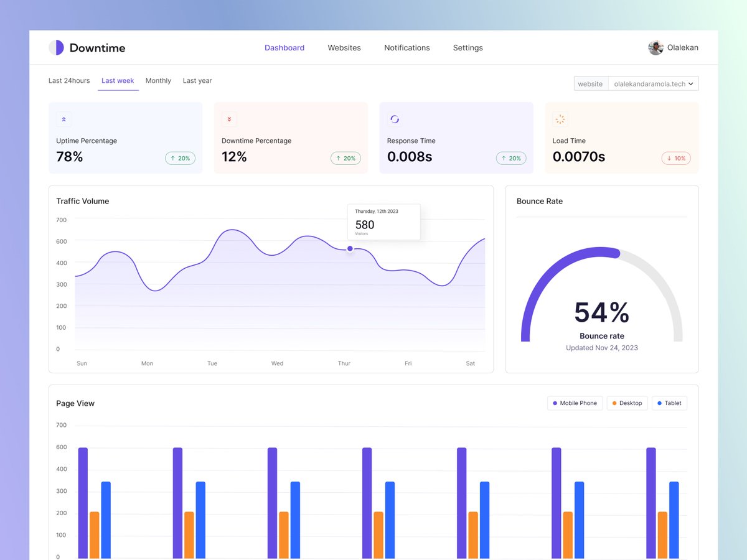The image size is (747, 560).
Task: Click the Olalekan profile avatar
Action: pos(655,47)
